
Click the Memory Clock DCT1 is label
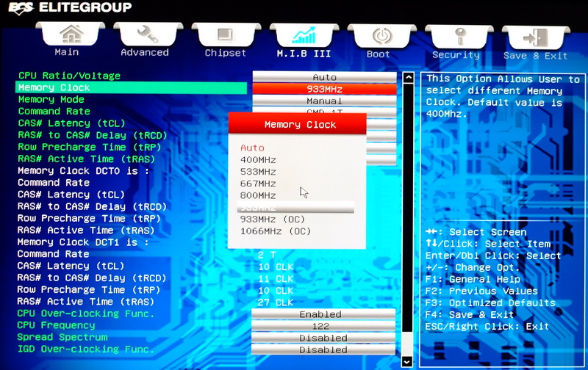(x=83, y=242)
